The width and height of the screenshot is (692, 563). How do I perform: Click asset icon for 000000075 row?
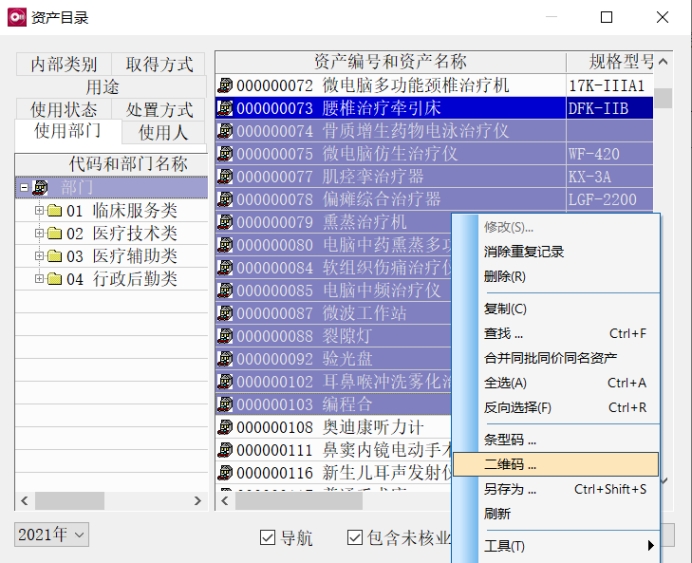click(x=225, y=154)
